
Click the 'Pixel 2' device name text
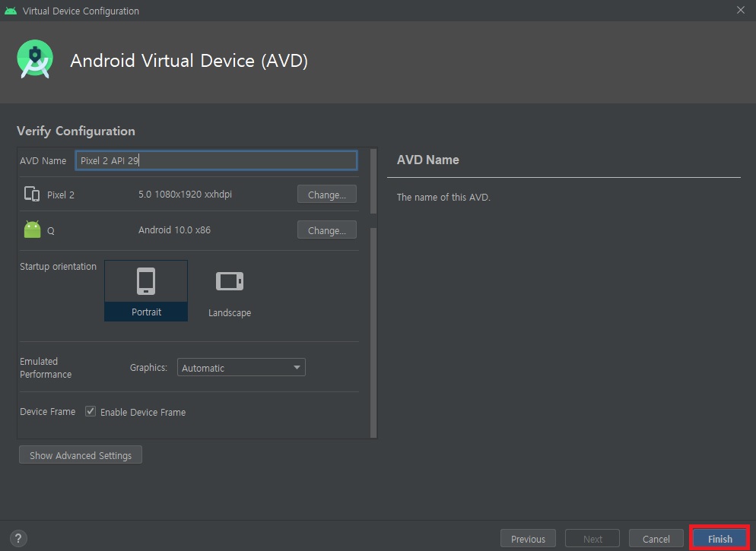pyautogui.click(x=61, y=195)
